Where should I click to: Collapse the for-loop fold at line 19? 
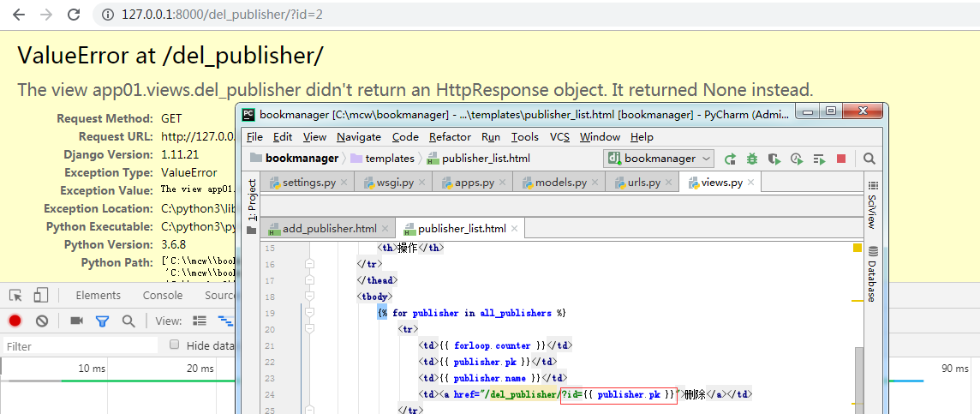[310, 314]
